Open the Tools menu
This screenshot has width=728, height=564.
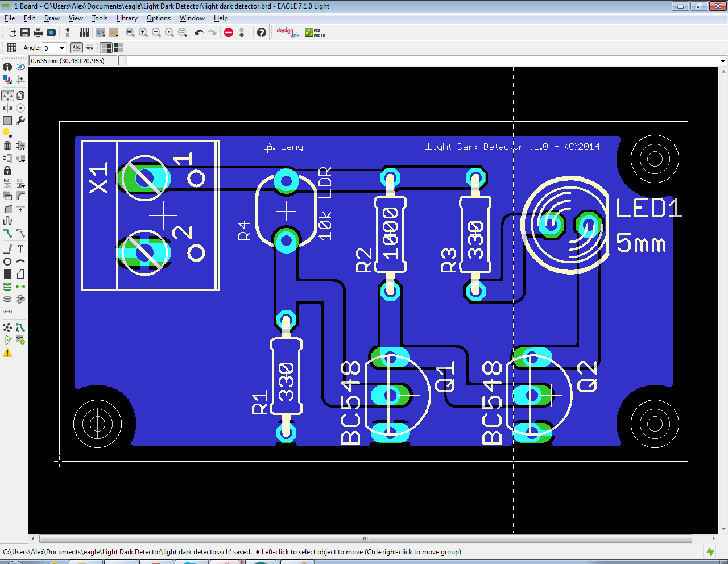pos(100,18)
